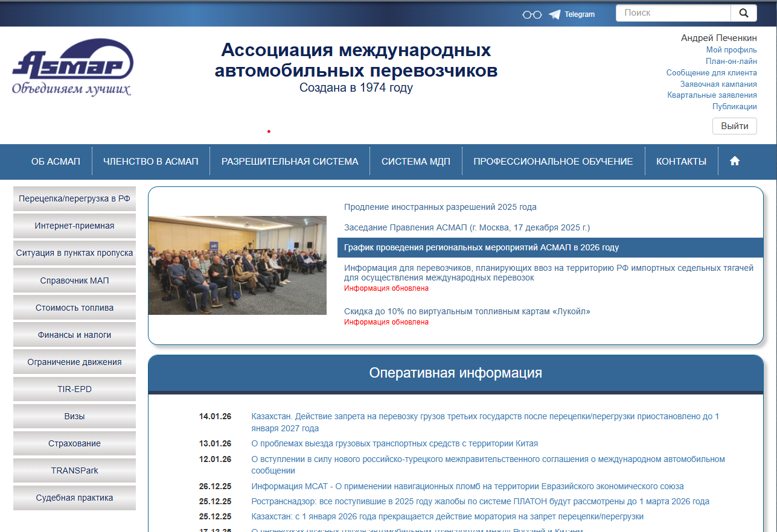
Task: Expand ЧЛЕНСТВО В АСМАП menu
Action: (150, 161)
